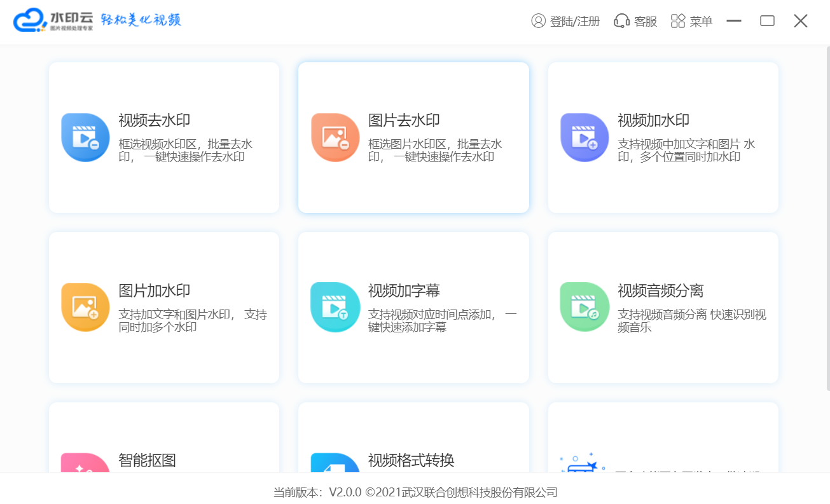The width and height of the screenshot is (830, 504).
Task: Click the 图片去水印 orange image icon
Action: (x=335, y=137)
